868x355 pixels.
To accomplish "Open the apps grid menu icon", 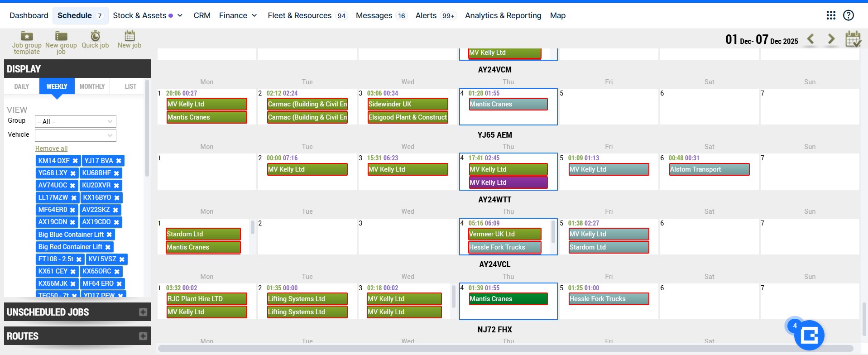I will point(831,15).
